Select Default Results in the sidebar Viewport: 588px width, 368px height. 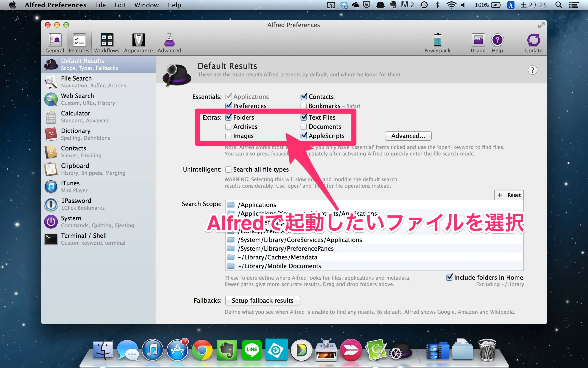click(99, 64)
